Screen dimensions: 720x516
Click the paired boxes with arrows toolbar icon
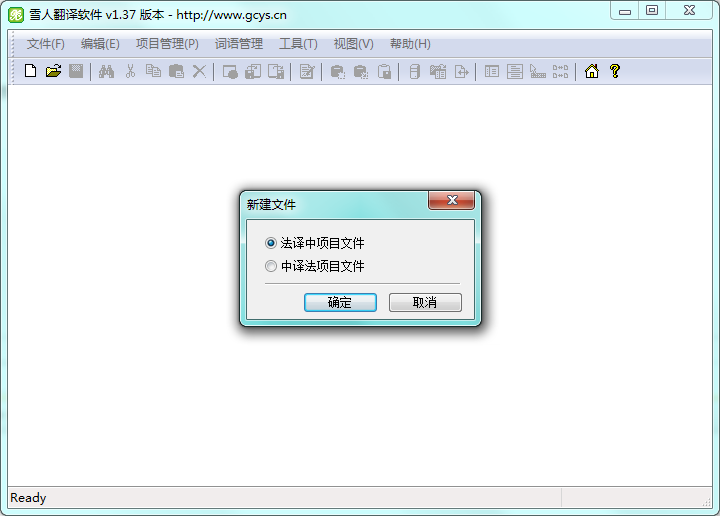click(x=561, y=71)
